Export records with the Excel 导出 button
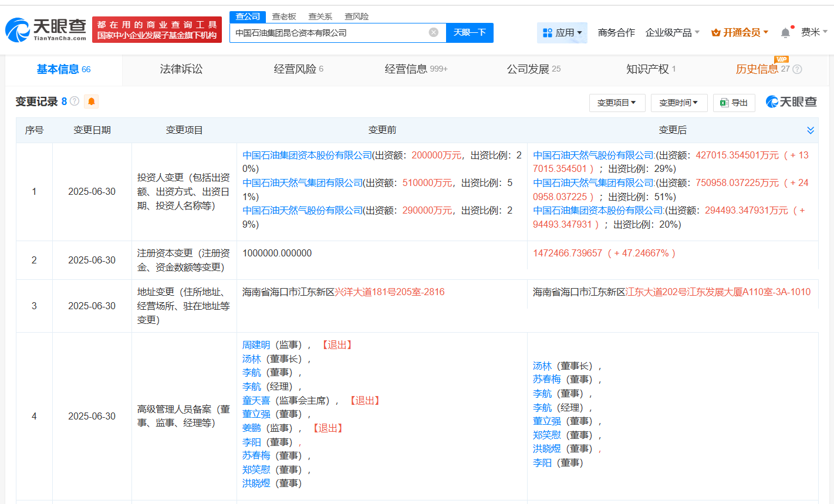 coord(734,103)
